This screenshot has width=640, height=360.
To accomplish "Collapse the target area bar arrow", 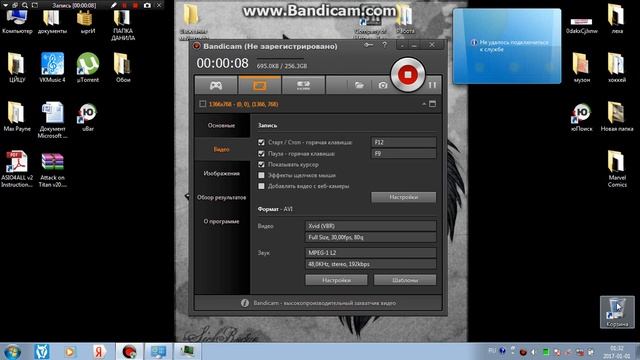I will pyautogui.click(x=424, y=104).
